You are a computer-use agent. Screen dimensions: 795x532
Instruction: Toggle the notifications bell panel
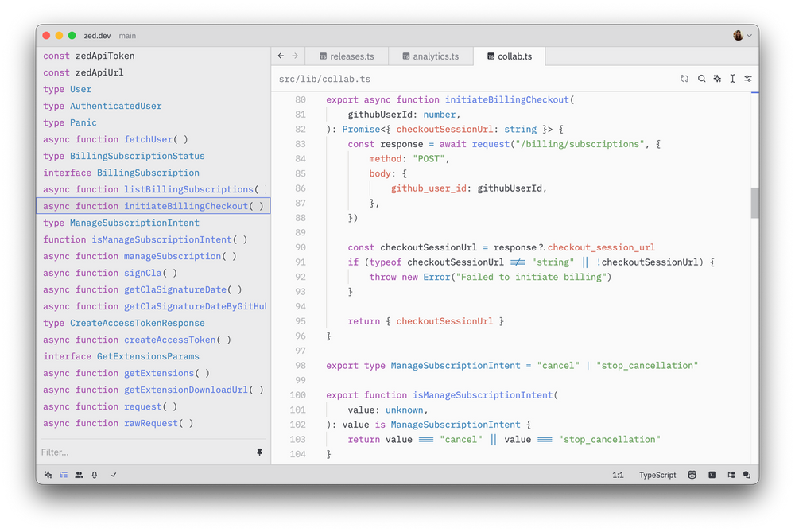94,475
